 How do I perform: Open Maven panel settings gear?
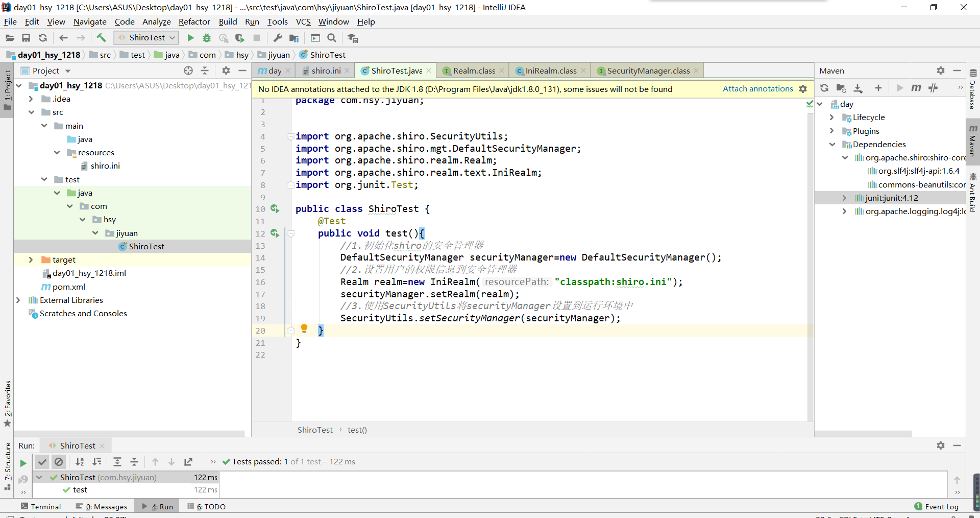pos(941,70)
